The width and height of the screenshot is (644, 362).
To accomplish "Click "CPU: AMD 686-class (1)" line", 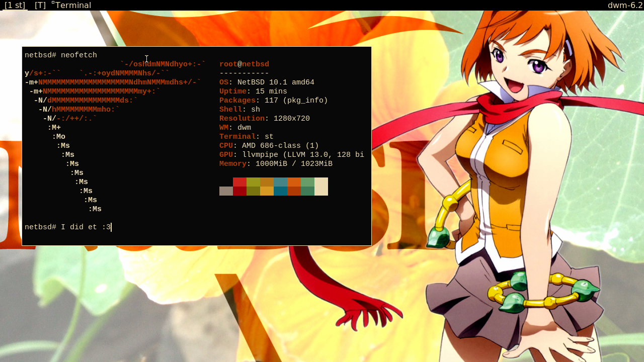I will (269, 146).
